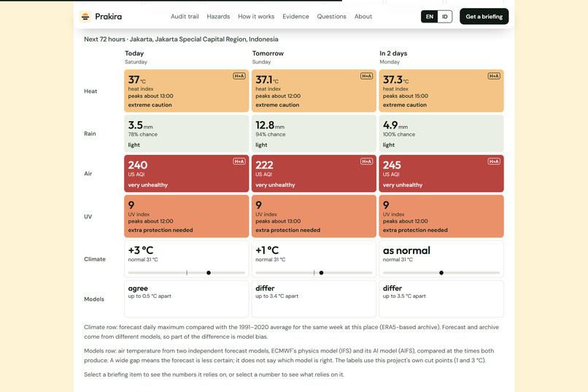Click the Get a briefing button
This screenshot has width=588, height=392.
(484, 17)
